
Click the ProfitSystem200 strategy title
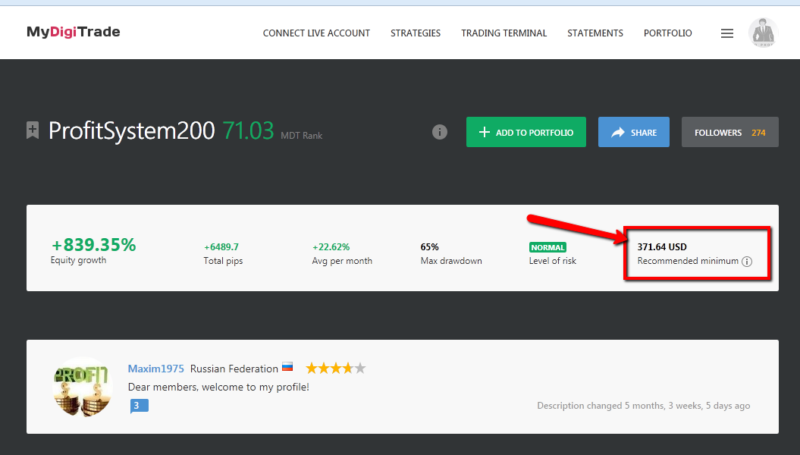pos(132,131)
